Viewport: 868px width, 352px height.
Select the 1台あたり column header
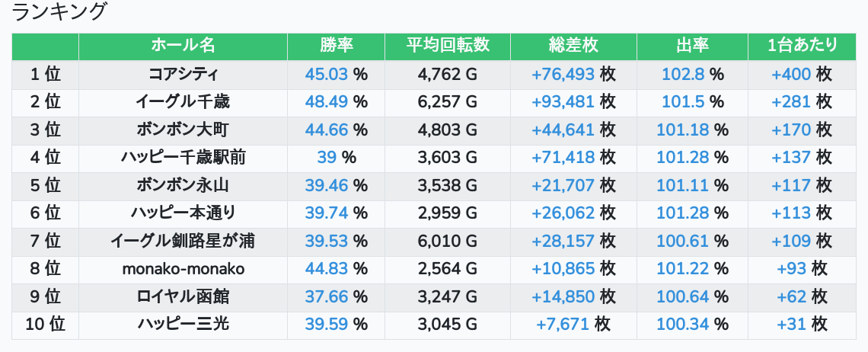803,46
